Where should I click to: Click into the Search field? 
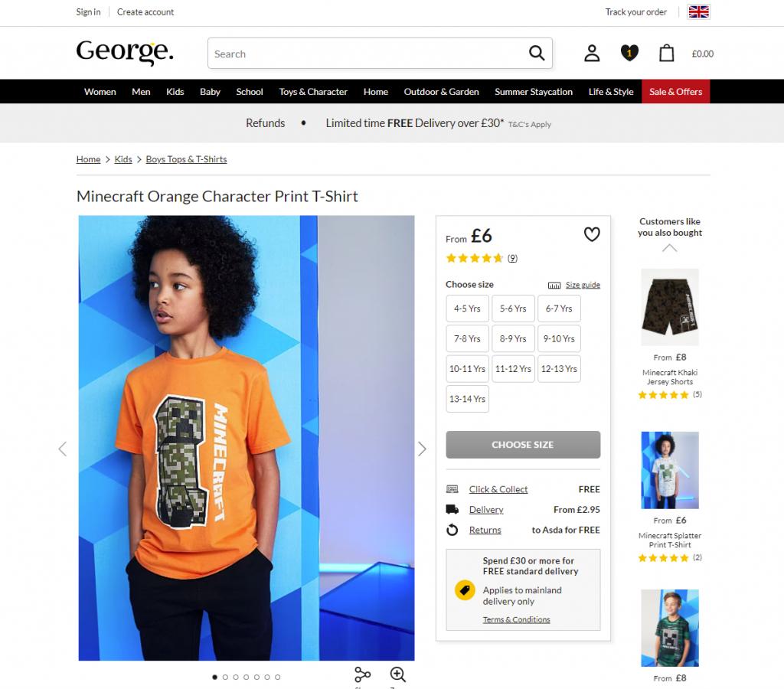[367, 53]
